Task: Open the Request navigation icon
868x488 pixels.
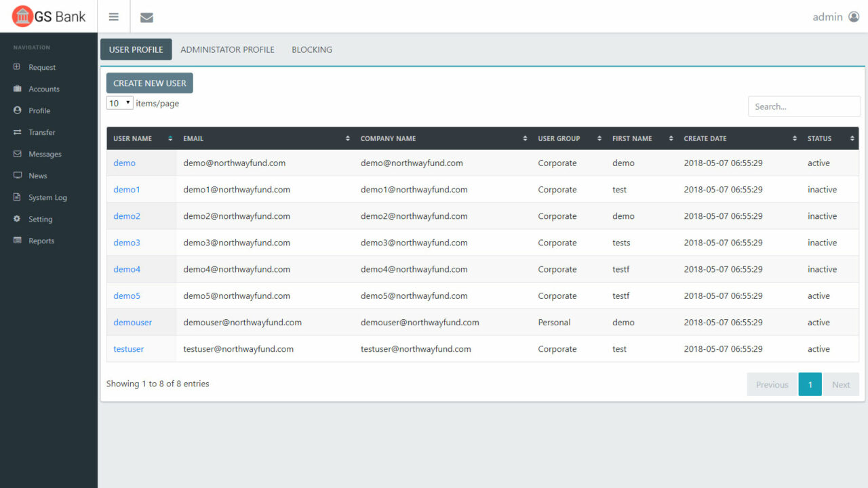Action: 16,67
